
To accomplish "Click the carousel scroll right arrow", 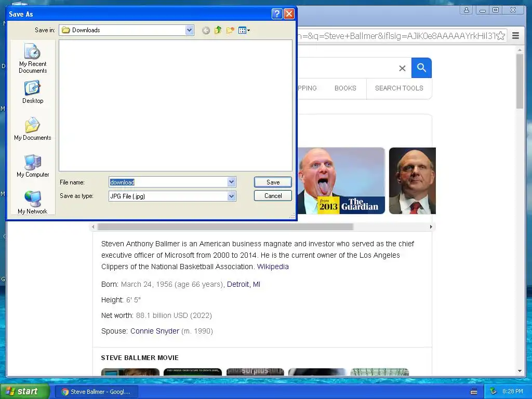I will click(x=431, y=227).
